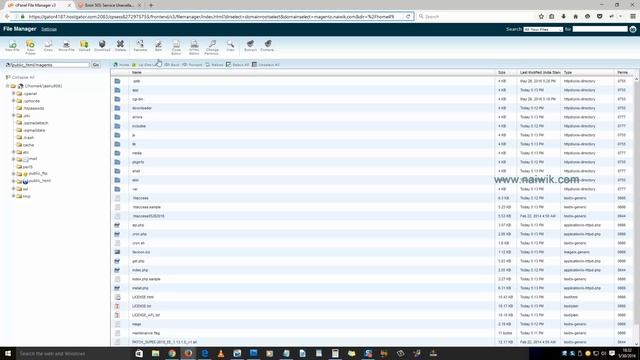Click the Extract toolbar icon

coord(250,46)
